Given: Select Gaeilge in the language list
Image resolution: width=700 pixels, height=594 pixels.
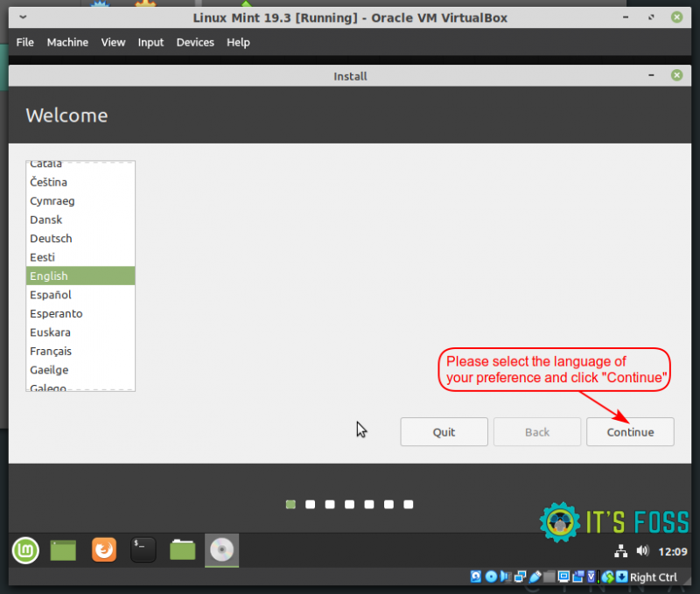Looking at the screenshot, I should pyautogui.click(x=80, y=370).
